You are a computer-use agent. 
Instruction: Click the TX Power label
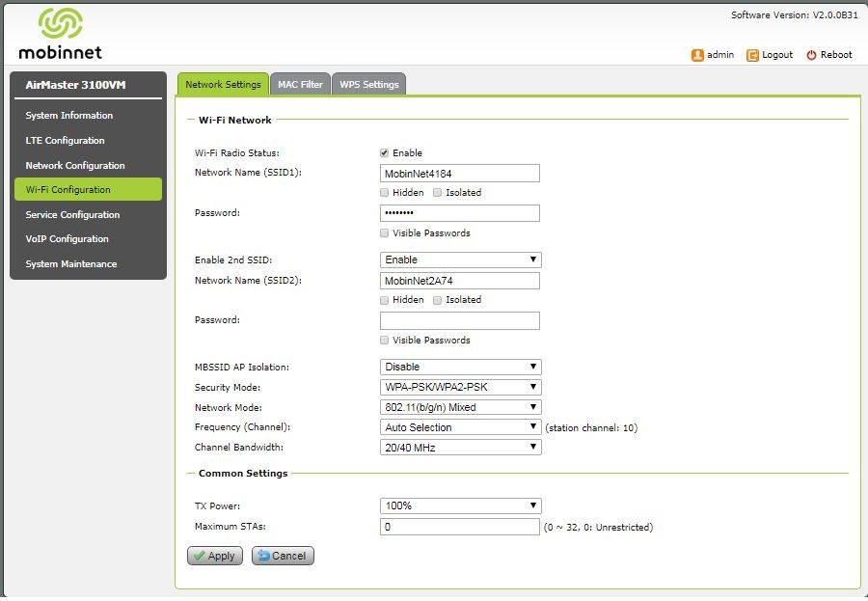tap(218, 505)
